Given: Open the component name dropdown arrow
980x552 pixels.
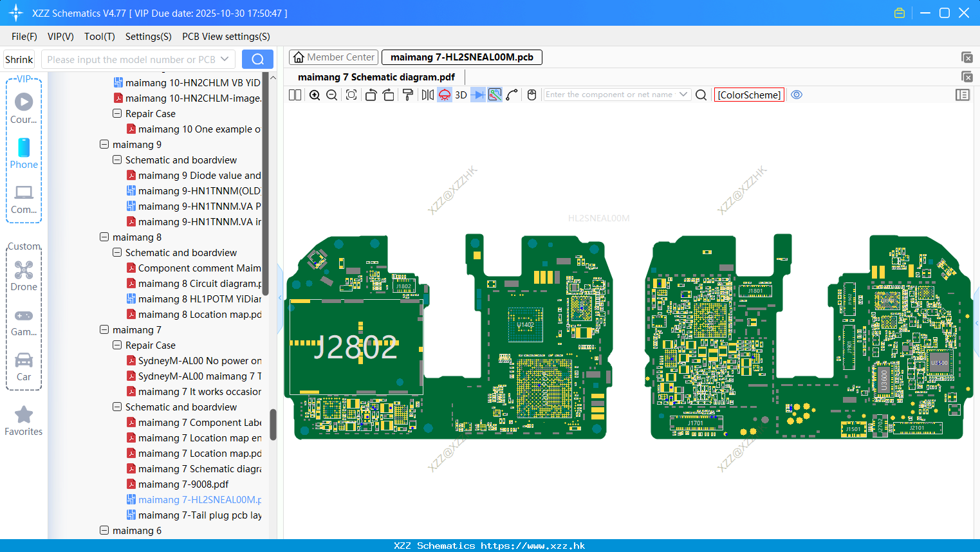Looking at the screenshot, I should click(683, 95).
